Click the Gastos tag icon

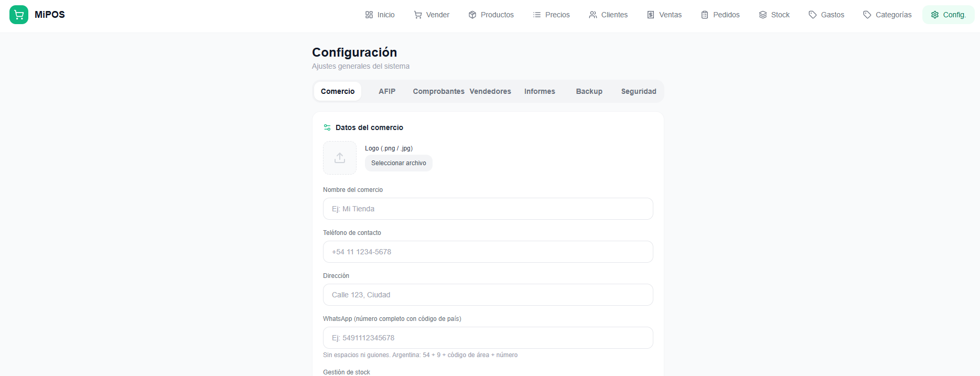coord(813,15)
